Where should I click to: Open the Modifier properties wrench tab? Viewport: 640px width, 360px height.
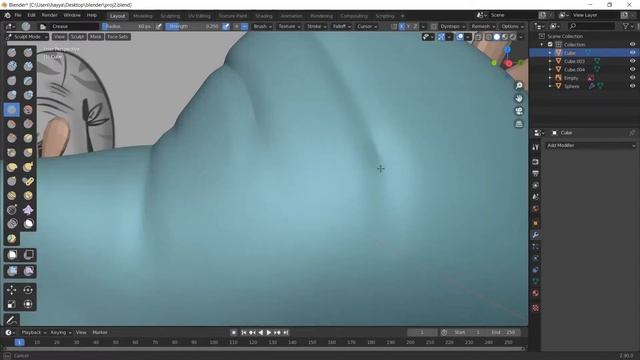coord(536,235)
